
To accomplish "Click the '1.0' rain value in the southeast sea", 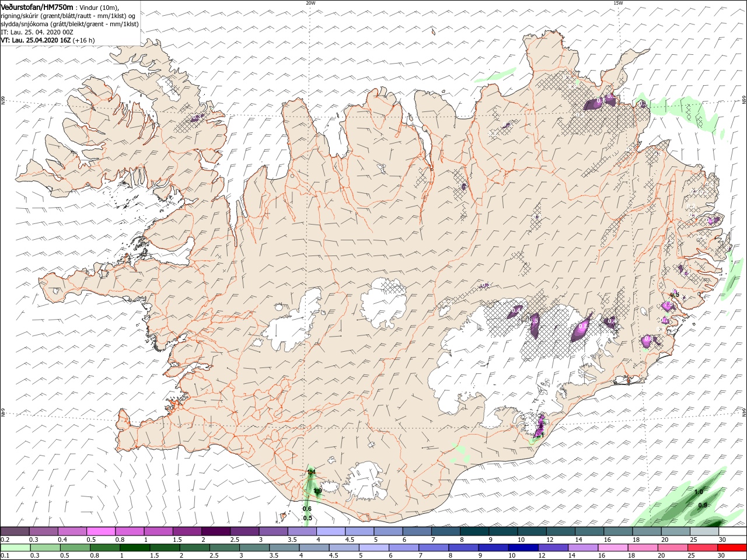I will point(699,492).
